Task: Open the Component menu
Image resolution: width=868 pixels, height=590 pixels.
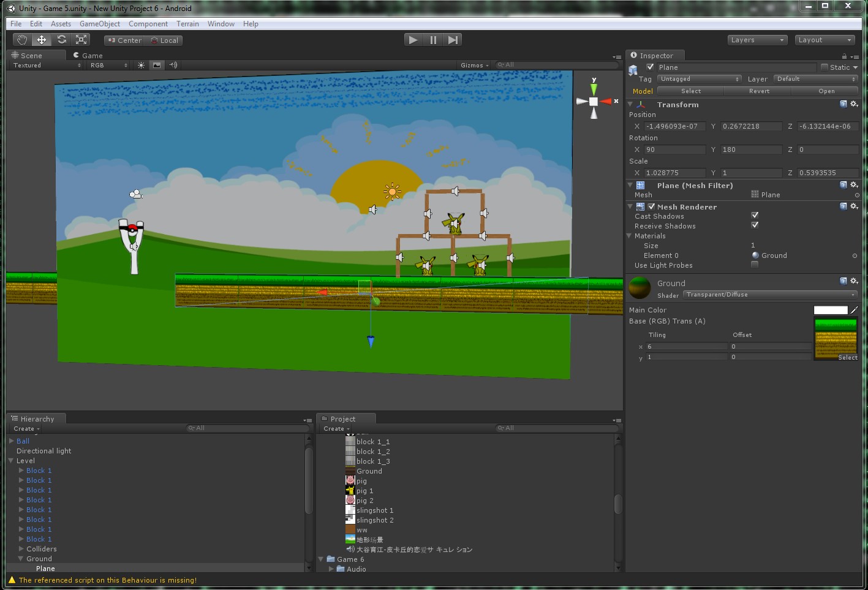Action: tap(148, 24)
